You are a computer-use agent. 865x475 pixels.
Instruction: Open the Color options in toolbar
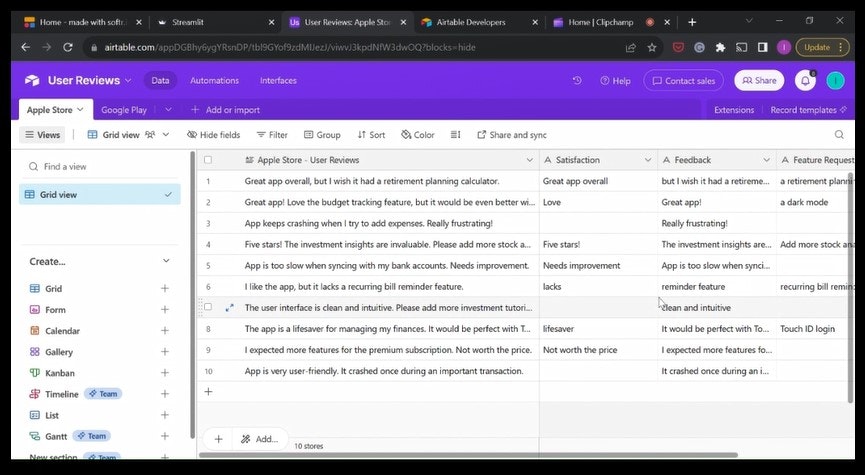click(x=418, y=135)
